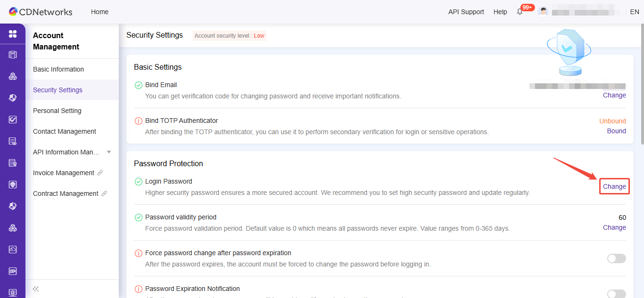The width and height of the screenshot is (644, 298).
Task: Expand API Information Management submenu arrow
Action: pos(109,152)
